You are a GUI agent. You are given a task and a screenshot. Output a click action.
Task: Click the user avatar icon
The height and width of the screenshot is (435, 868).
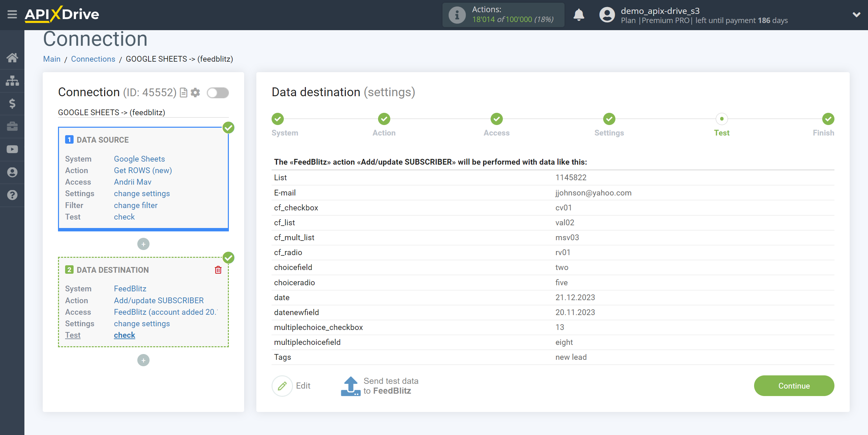coord(607,15)
